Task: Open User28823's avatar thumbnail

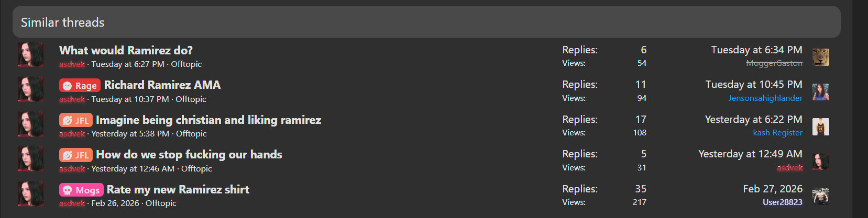Action: click(820, 196)
